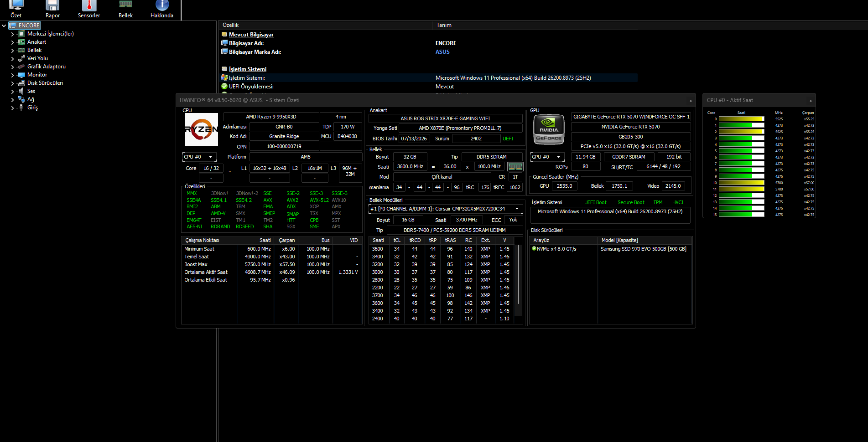Screen dimensions: 868x442
Task: Open the Mevcut Bilgisayar section heading
Action: (251, 35)
